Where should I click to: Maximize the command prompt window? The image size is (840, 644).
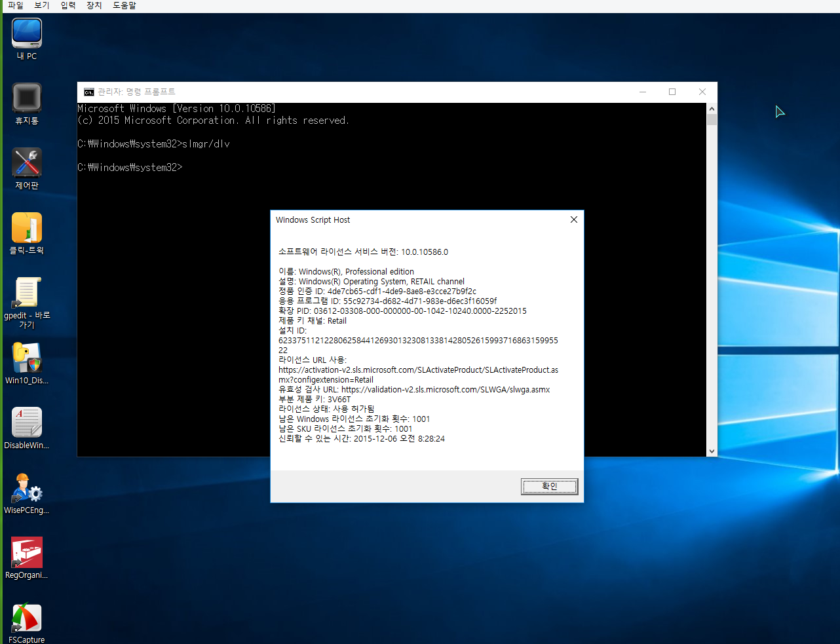(672, 92)
